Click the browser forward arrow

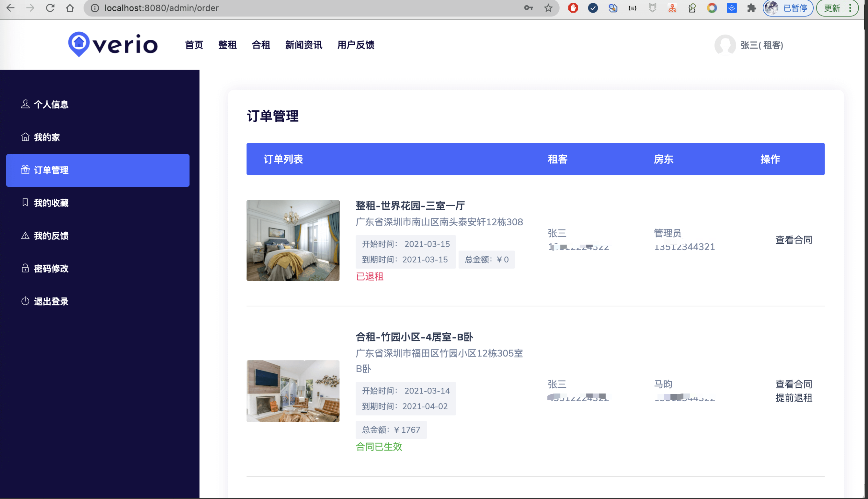point(30,8)
